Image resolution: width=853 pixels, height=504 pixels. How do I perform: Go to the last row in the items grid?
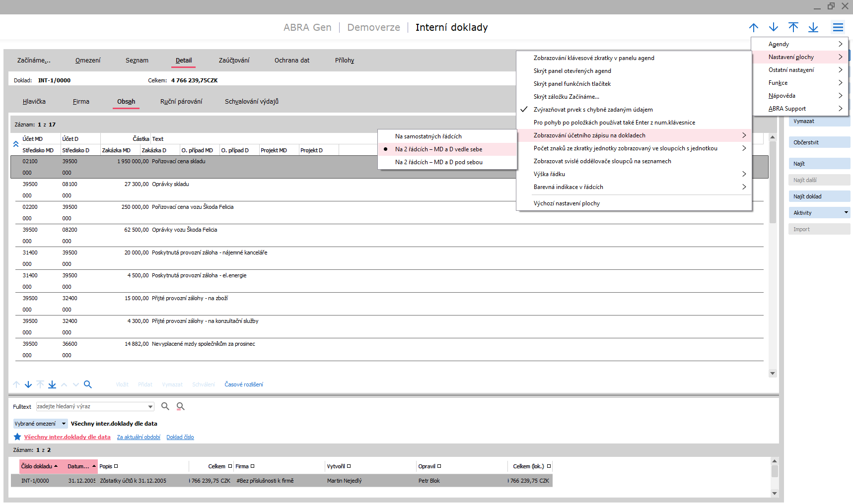click(x=52, y=384)
